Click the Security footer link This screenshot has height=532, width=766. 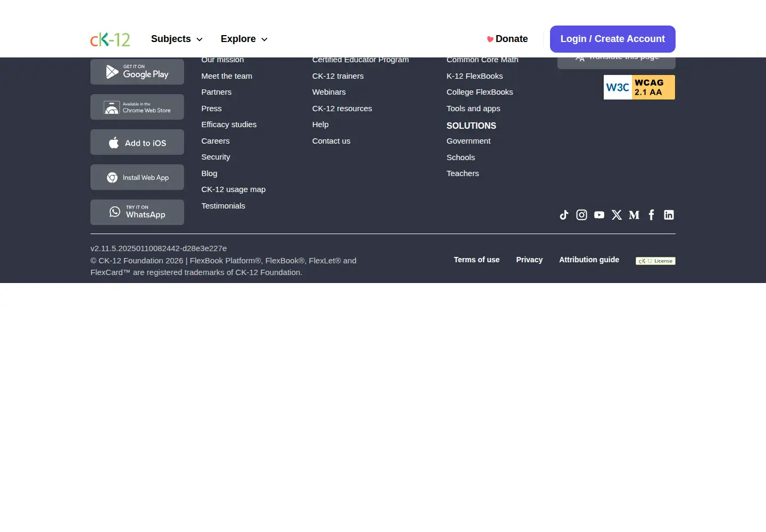[216, 157]
